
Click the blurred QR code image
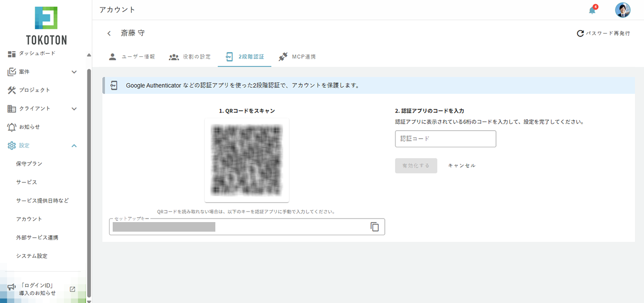[247, 160]
